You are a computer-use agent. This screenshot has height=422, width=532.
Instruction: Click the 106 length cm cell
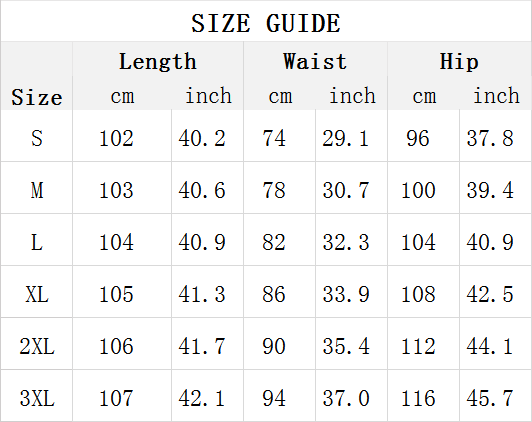point(116,346)
